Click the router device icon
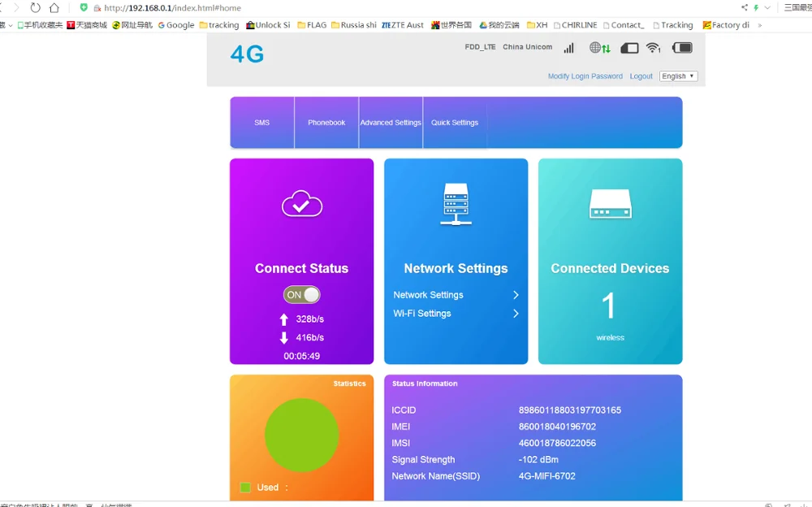The height and width of the screenshot is (507, 812). tap(610, 204)
